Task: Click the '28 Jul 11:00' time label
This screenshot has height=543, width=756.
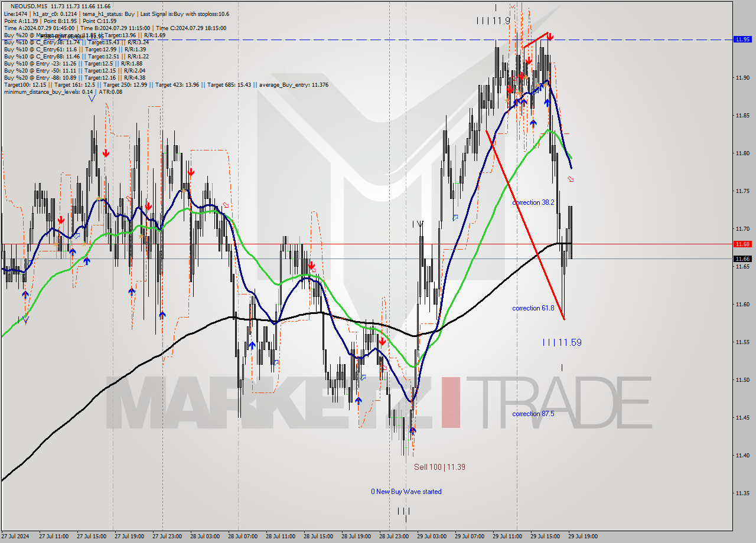Action: click(282, 537)
